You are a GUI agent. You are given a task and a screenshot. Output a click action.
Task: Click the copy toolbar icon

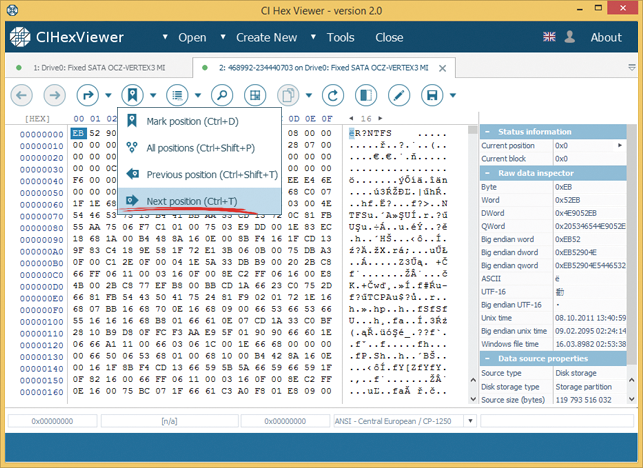288,95
